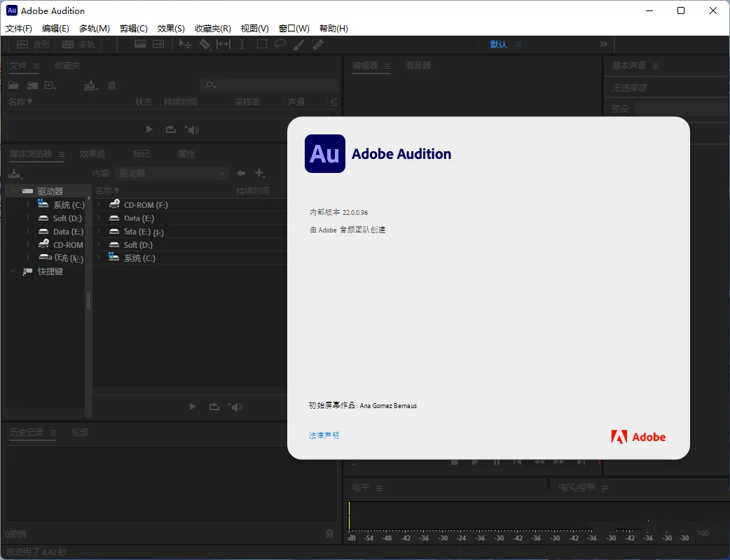Open the 法律声明 link
The width and height of the screenshot is (730, 560).
pyautogui.click(x=324, y=435)
